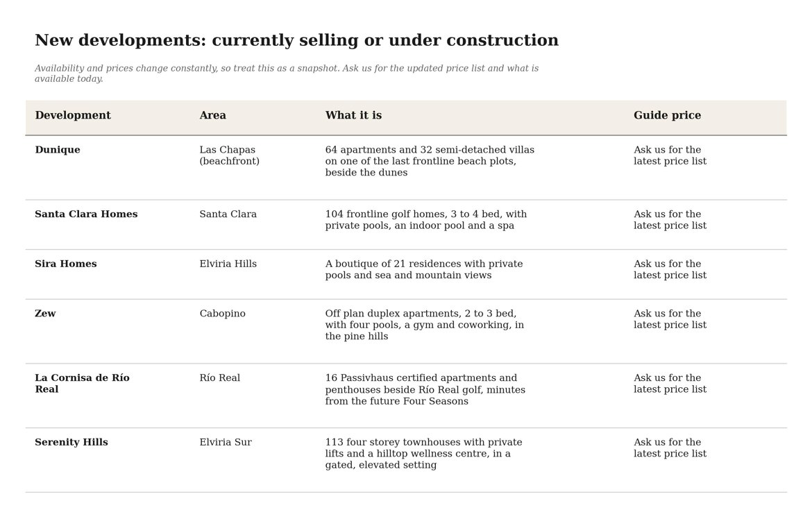Image resolution: width=812 pixels, height=528 pixels.
Task: Select the Area column header
Action: (x=213, y=115)
